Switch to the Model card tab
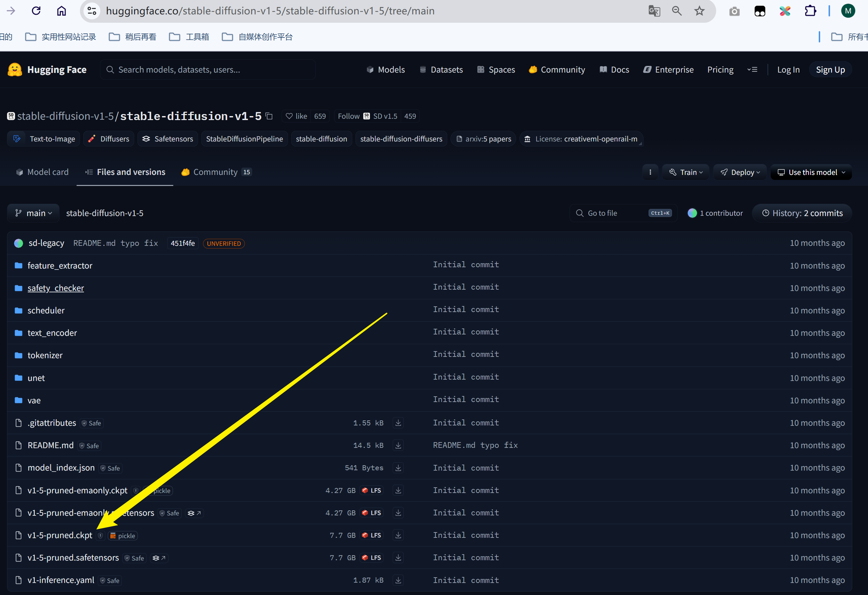The height and width of the screenshot is (595, 868). click(42, 172)
